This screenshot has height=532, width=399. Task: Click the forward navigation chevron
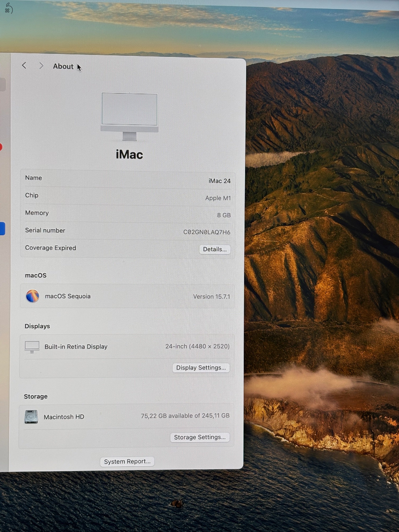pyautogui.click(x=41, y=66)
